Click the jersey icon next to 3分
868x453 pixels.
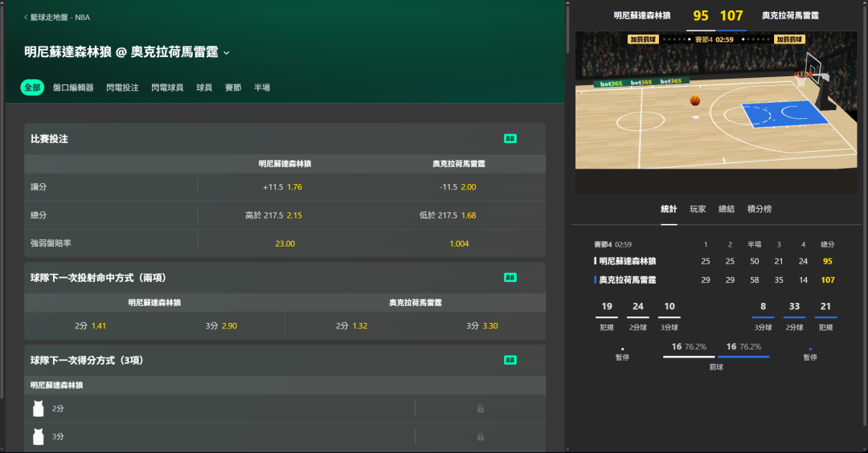tap(38, 437)
